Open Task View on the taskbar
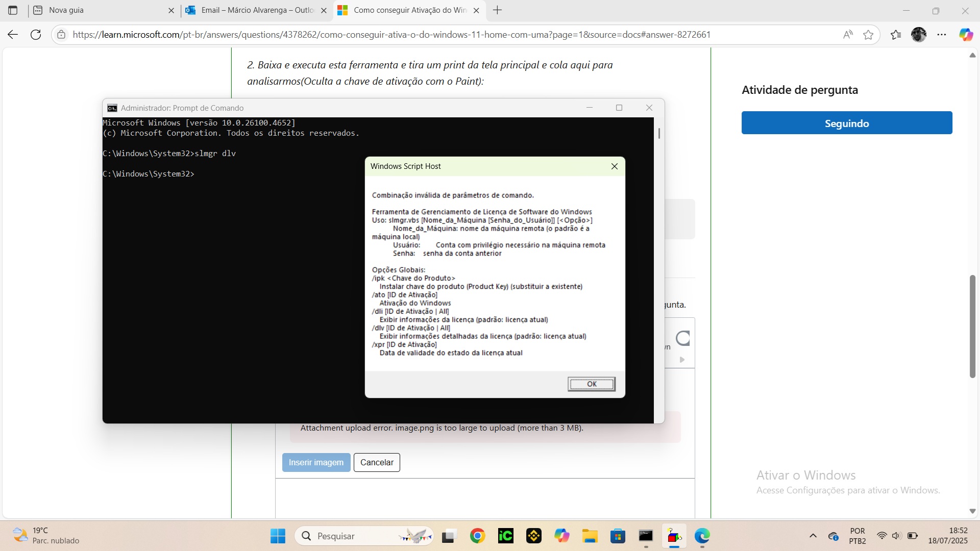This screenshot has width=980, height=551. coord(448,536)
